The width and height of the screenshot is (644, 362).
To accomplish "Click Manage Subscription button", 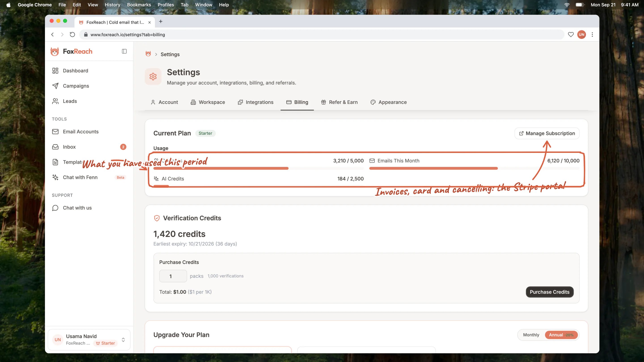I will pos(547,133).
